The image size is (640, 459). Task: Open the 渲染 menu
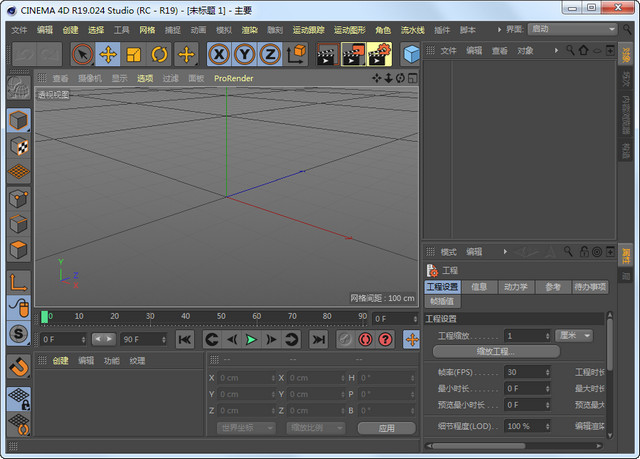pos(249,30)
